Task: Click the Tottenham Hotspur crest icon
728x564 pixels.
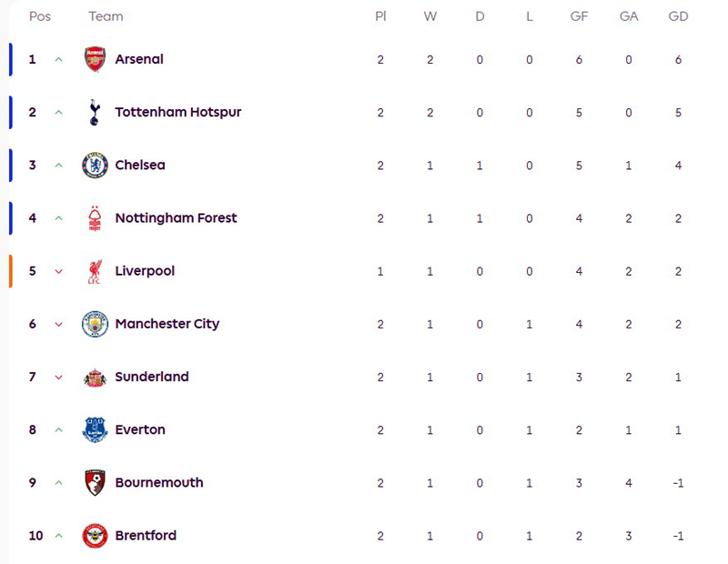Action: tap(95, 112)
